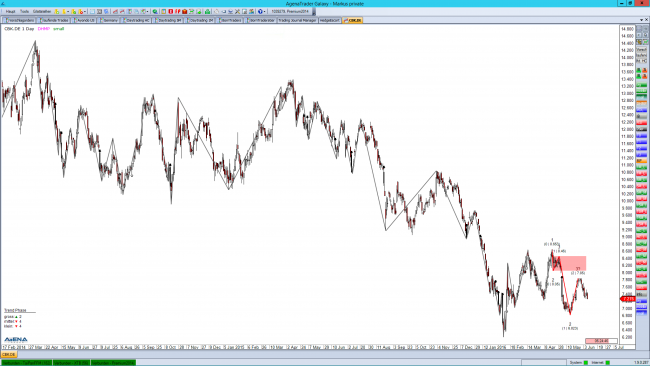Click the green icon left of the toolbar divider
Screen dimensions: 650x366
click(x=207, y=11)
